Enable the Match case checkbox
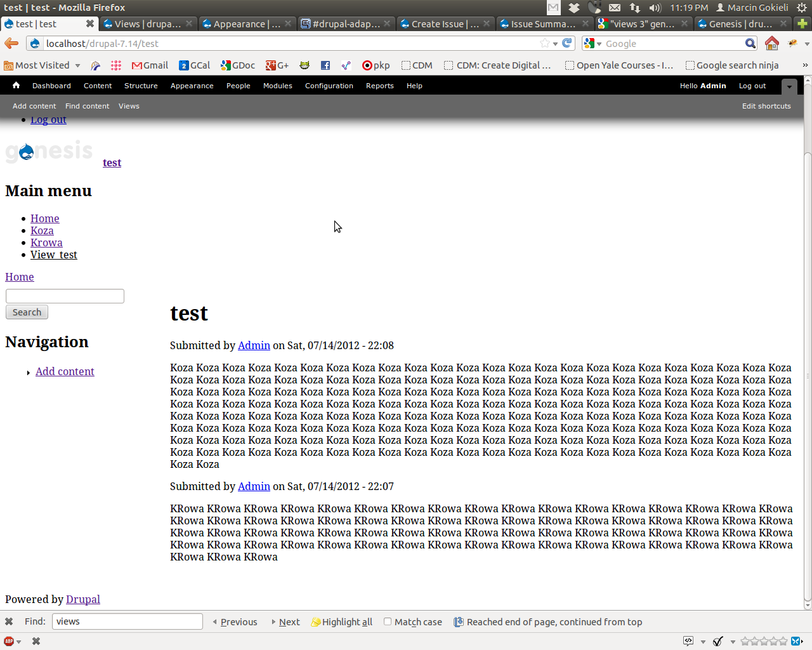The width and height of the screenshot is (812, 650). (x=388, y=621)
